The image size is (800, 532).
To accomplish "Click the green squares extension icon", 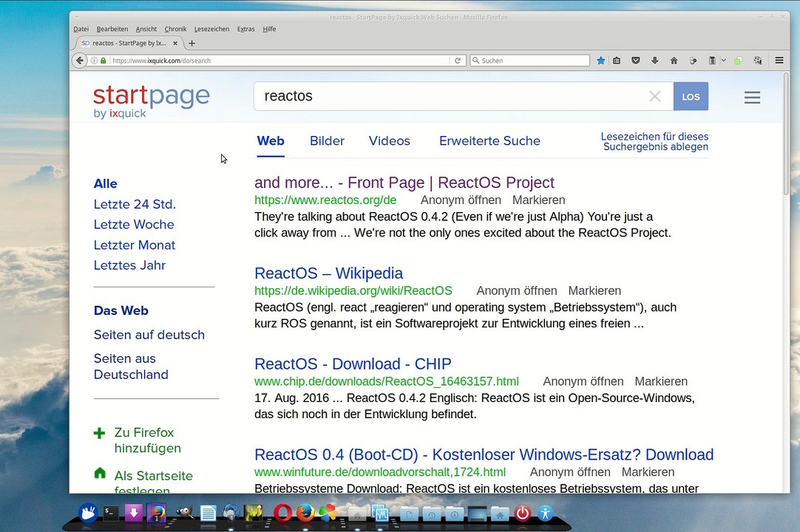I will pos(739,61).
